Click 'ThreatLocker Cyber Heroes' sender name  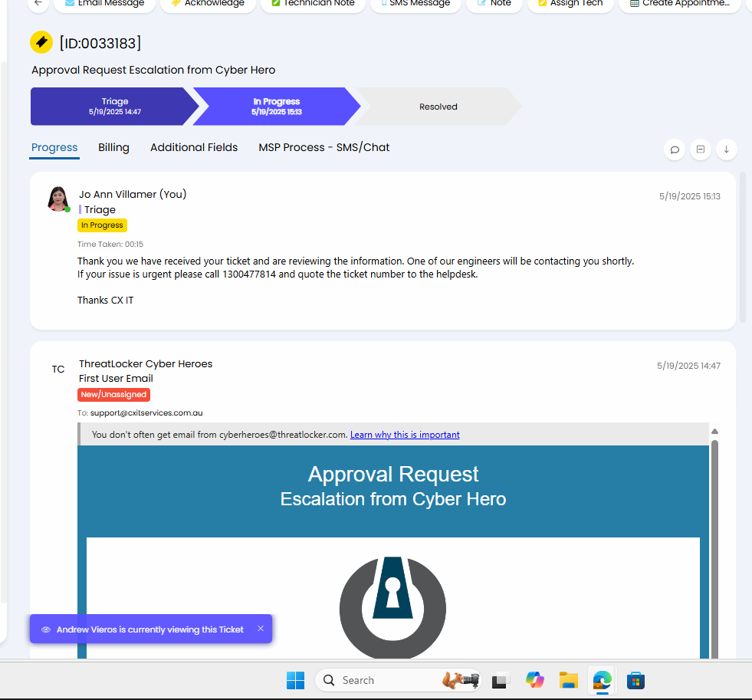tap(146, 363)
